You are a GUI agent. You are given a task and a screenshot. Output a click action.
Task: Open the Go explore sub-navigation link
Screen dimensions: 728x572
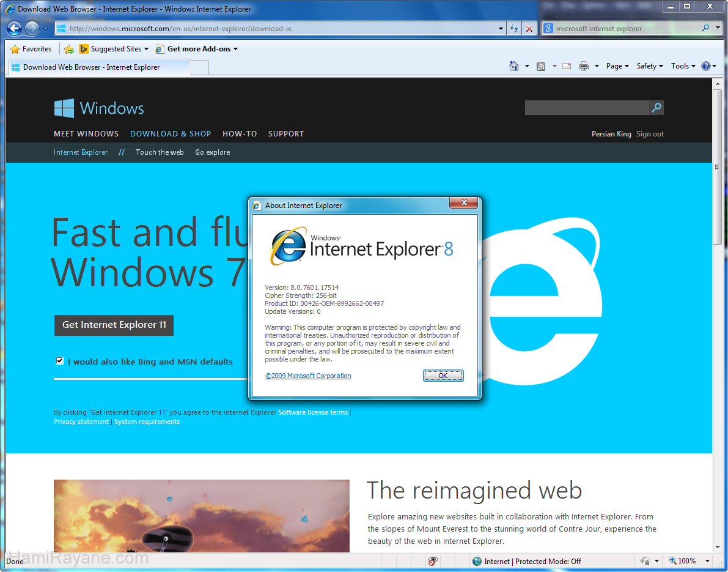(x=213, y=152)
